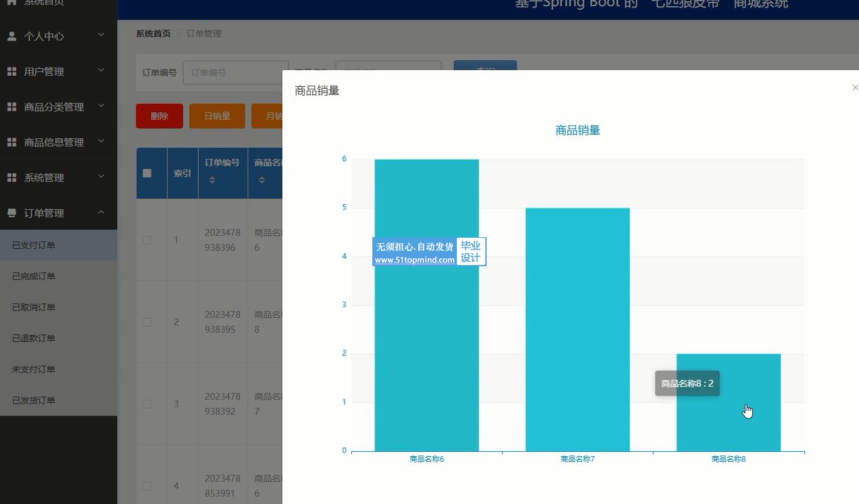Click the 个人中心 user icon
The image size is (859, 504).
pyautogui.click(x=11, y=36)
